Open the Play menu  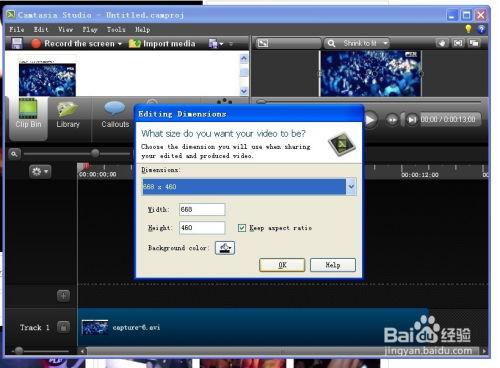90,29
